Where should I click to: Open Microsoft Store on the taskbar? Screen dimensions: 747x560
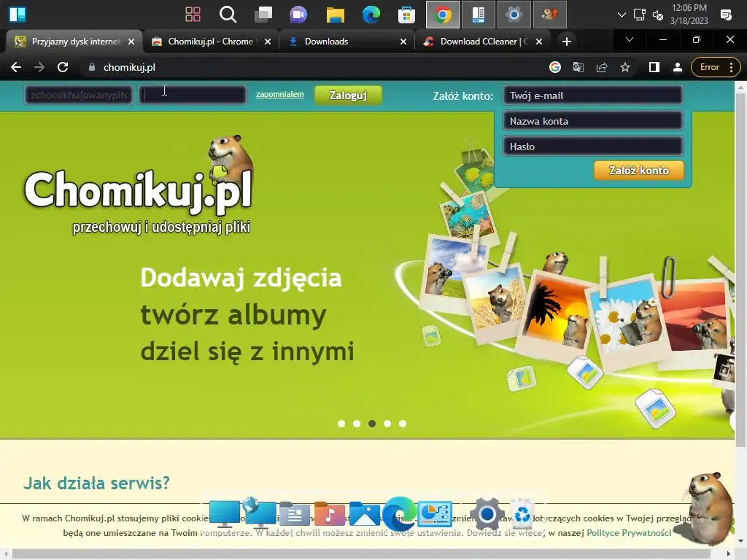pyautogui.click(x=406, y=15)
